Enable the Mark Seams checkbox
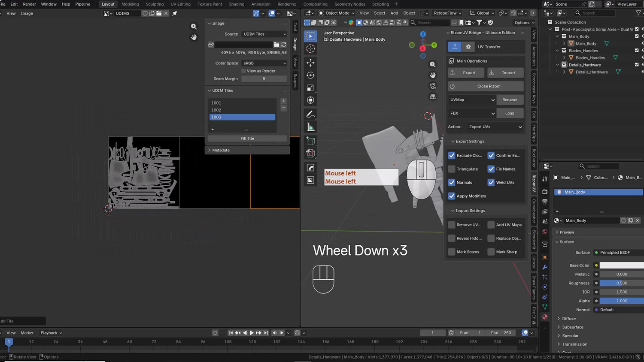 click(452, 252)
